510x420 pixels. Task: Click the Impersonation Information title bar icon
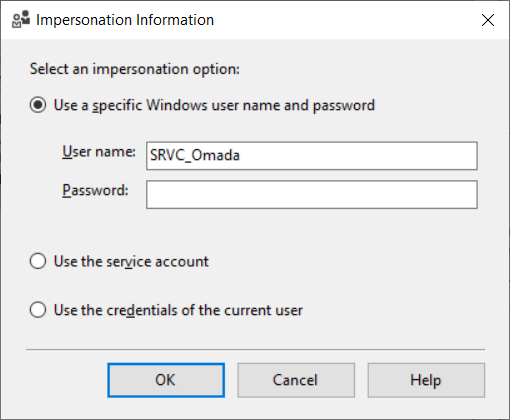(21, 20)
